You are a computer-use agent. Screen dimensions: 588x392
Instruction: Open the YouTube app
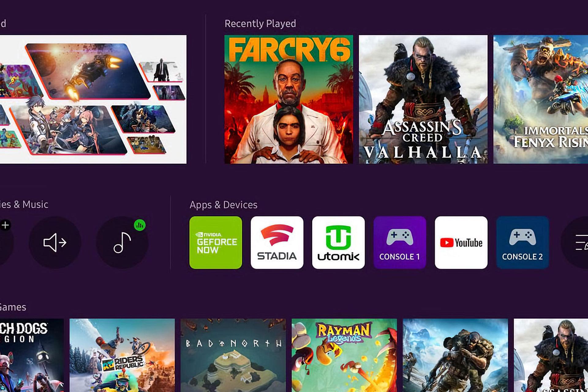pyautogui.click(x=461, y=243)
